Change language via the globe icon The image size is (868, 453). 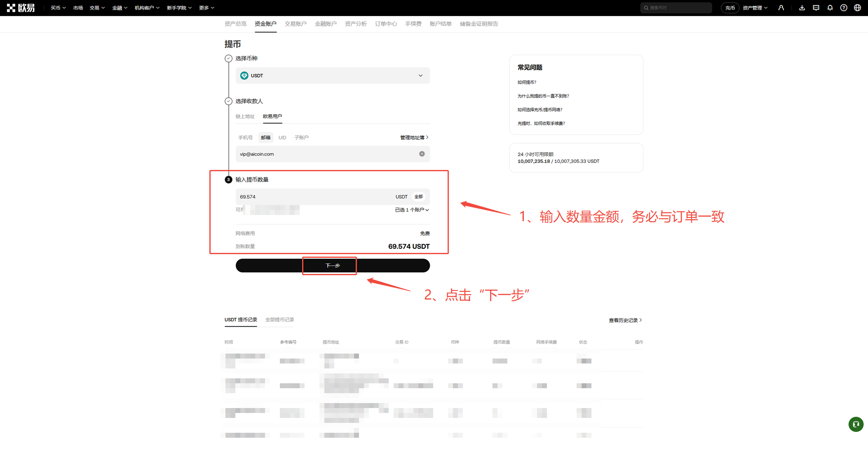click(x=857, y=7)
